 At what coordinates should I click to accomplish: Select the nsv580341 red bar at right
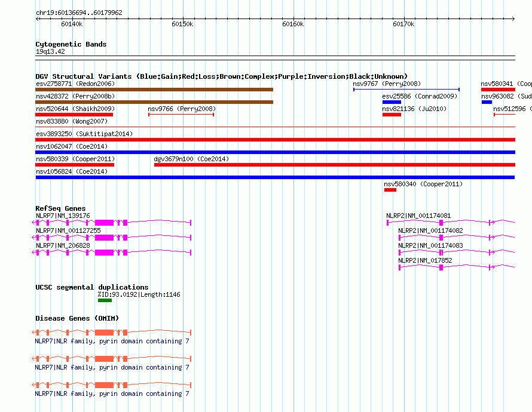pos(498,90)
